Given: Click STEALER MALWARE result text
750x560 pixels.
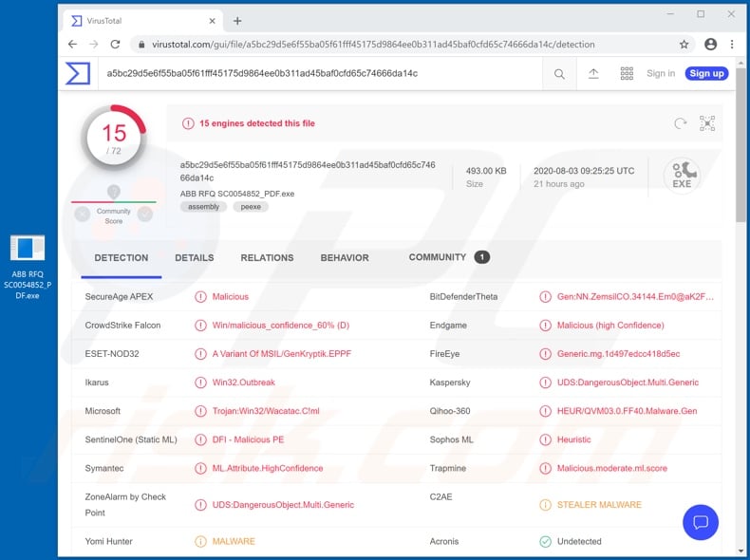Looking at the screenshot, I should tap(599, 505).
